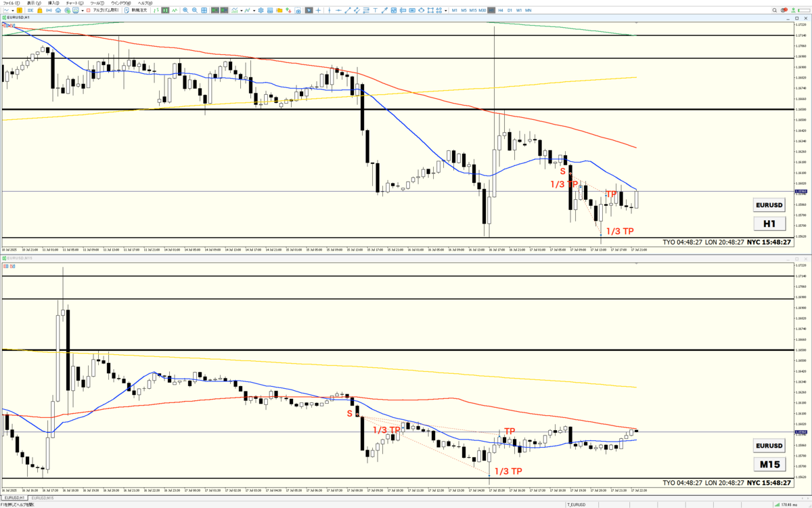Switch to line chart type icon

(x=174, y=10)
